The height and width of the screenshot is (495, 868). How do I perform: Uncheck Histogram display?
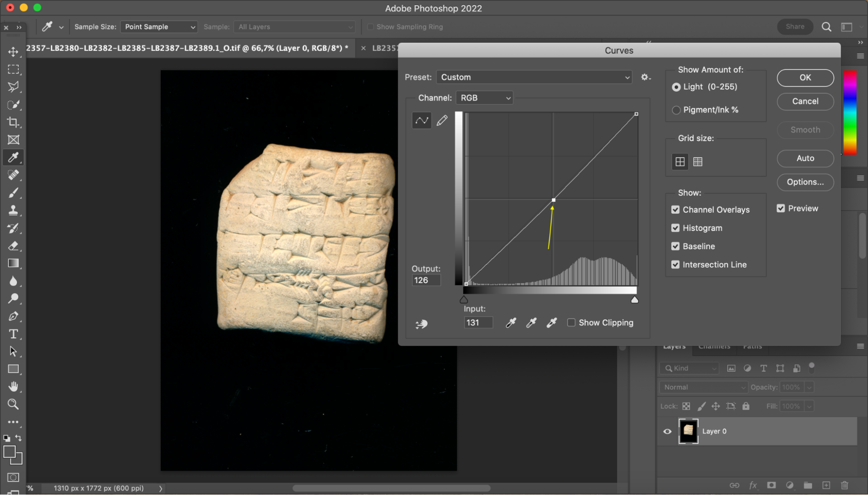[675, 228]
